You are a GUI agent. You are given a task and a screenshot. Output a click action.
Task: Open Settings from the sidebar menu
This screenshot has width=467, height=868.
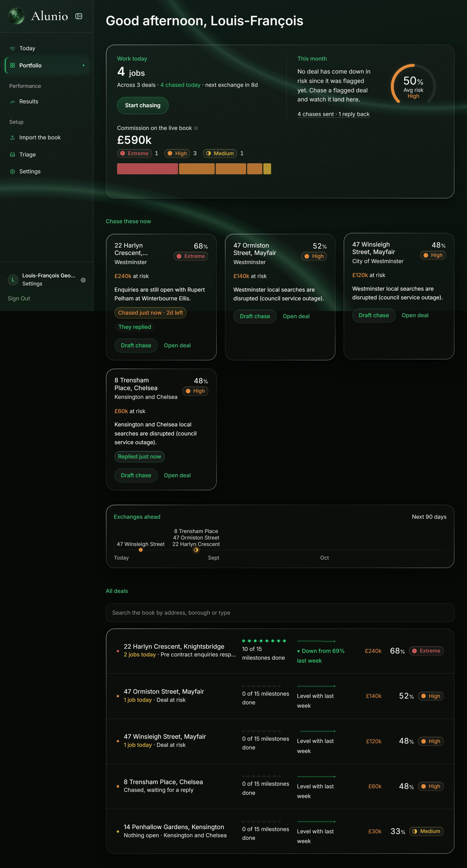[47, 172]
